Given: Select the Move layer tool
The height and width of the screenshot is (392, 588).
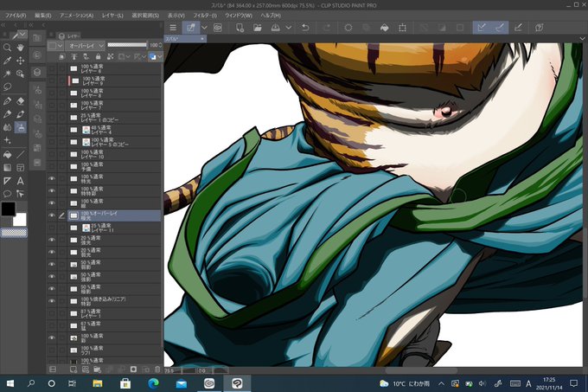Looking at the screenshot, I should 20,61.
